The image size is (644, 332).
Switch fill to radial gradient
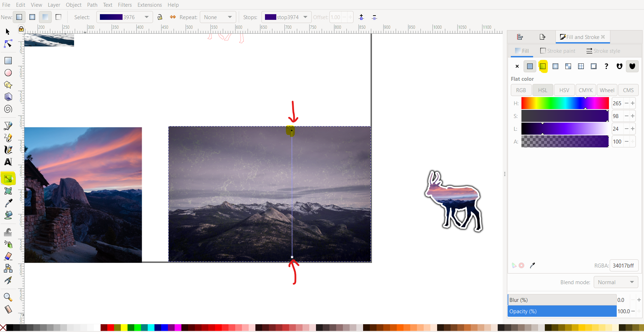pos(555,66)
